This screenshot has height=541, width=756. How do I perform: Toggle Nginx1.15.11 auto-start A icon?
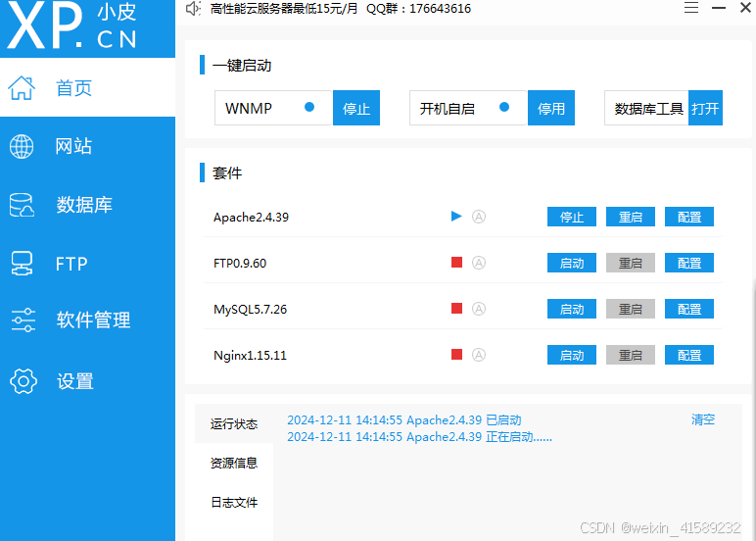click(478, 355)
